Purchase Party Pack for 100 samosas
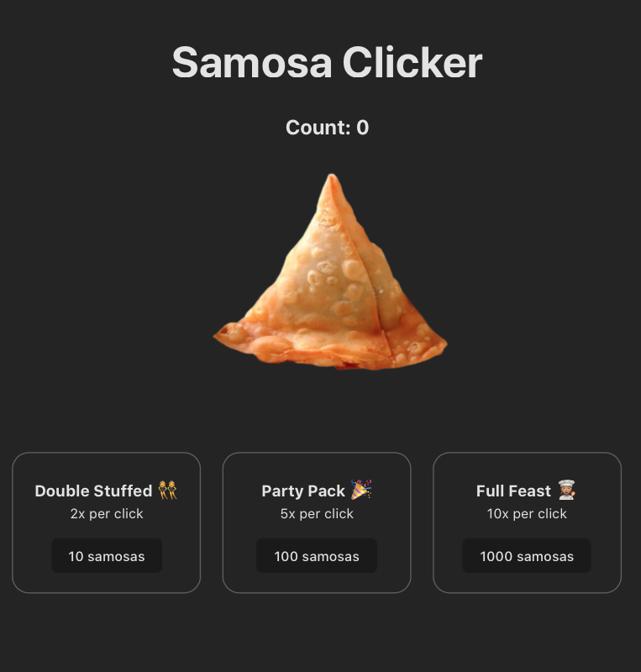Viewport: 641px width, 672px height. click(x=317, y=556)
